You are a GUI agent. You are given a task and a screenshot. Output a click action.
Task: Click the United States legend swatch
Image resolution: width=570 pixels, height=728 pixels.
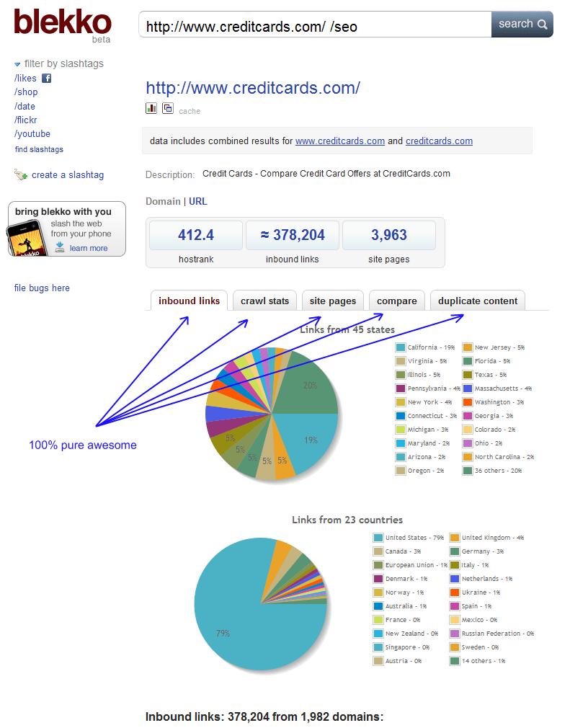click(x=378, y=538)
